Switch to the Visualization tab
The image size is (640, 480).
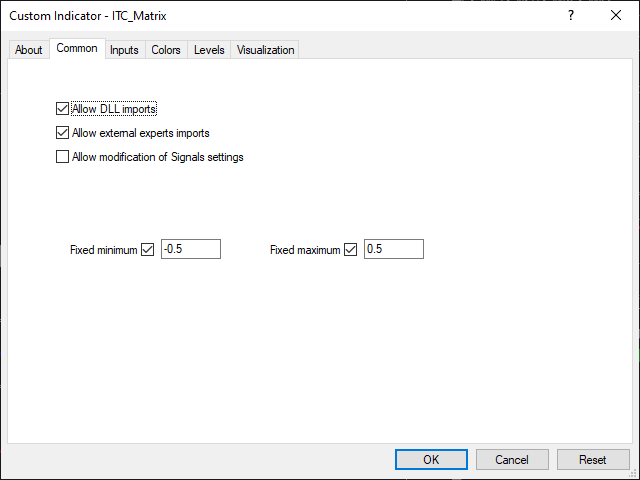[x=265, y=50]
